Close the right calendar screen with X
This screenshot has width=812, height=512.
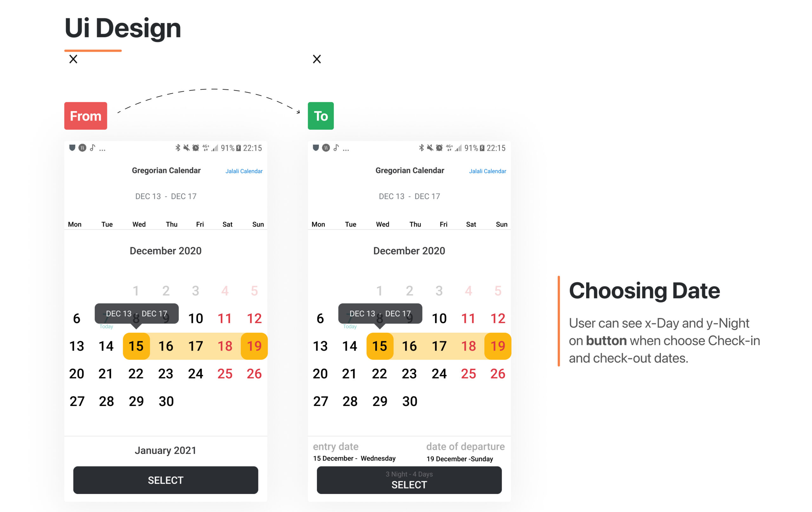pyautogui.click(x=317, y=59)
